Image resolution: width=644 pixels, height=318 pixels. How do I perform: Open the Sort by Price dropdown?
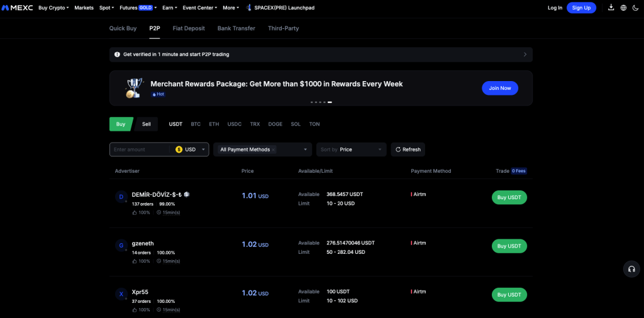pos(351,150)
